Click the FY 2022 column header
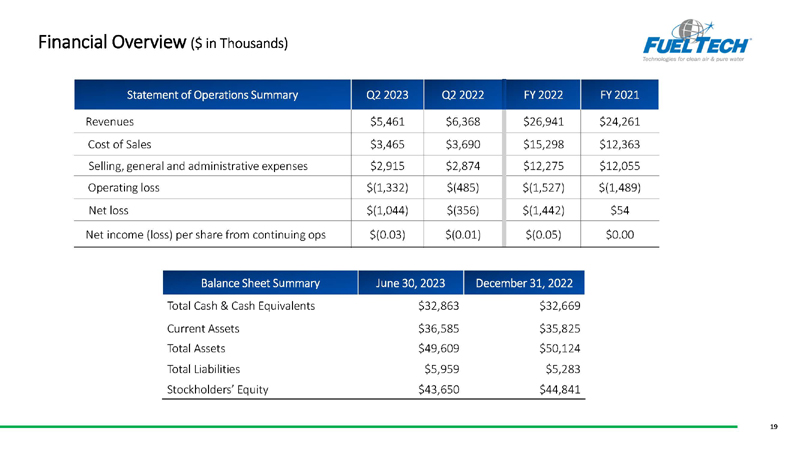Screen dimensions: 800x450 (543, 95)
